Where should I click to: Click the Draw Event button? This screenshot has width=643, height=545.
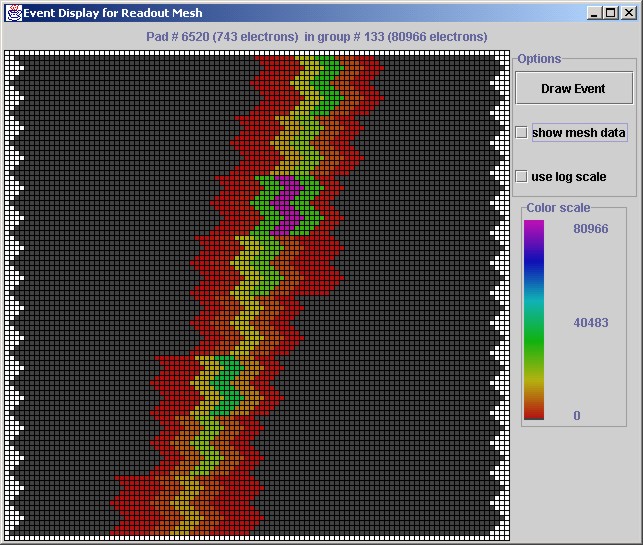point(574,88)
